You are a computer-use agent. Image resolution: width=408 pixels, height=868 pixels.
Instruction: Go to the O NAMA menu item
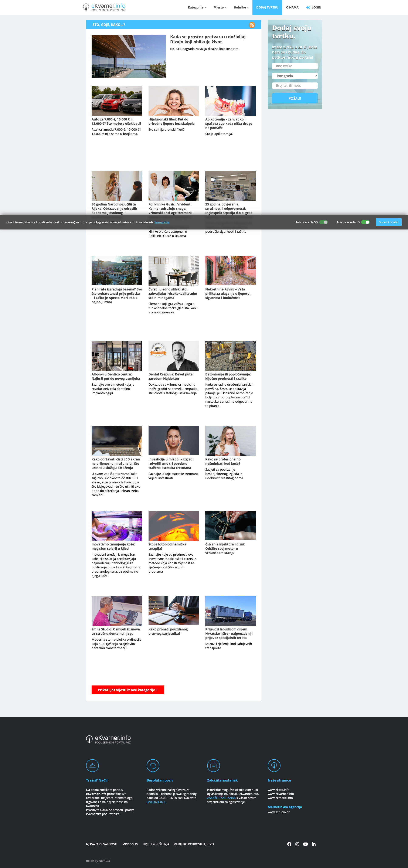[292, 7]
